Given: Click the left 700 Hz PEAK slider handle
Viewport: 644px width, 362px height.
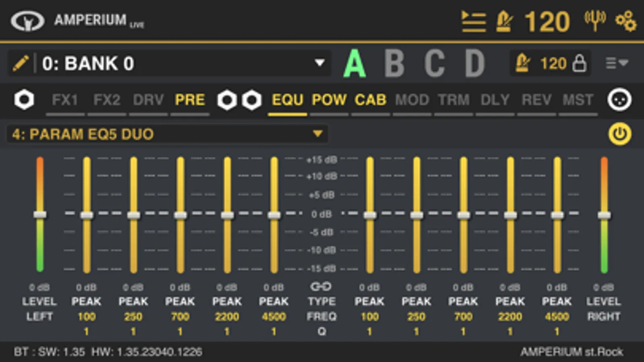Looking at the screenshot, I should 180,215.
